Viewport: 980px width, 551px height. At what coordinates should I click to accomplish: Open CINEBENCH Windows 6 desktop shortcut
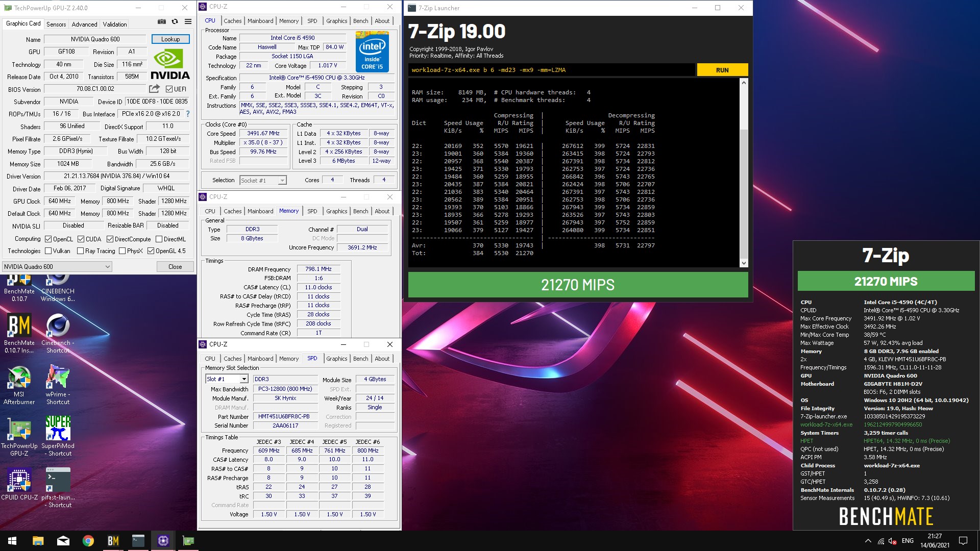58,288
